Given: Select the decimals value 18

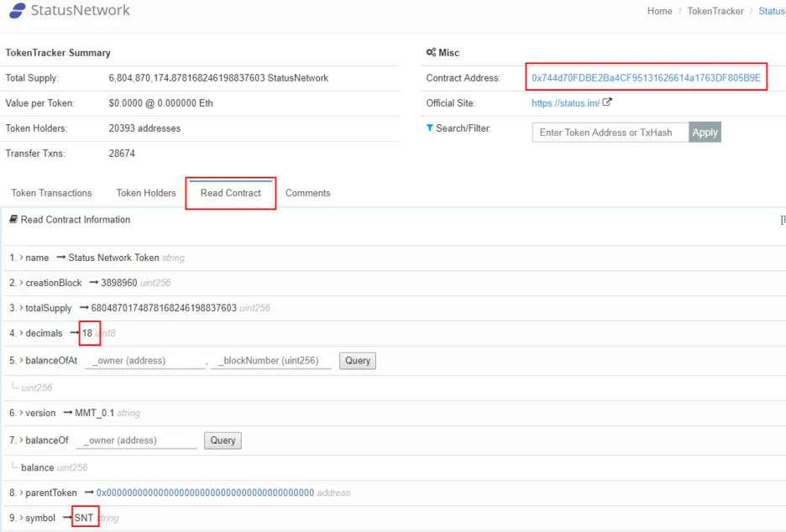Looking at the screenshot, I should pos(87,333).
